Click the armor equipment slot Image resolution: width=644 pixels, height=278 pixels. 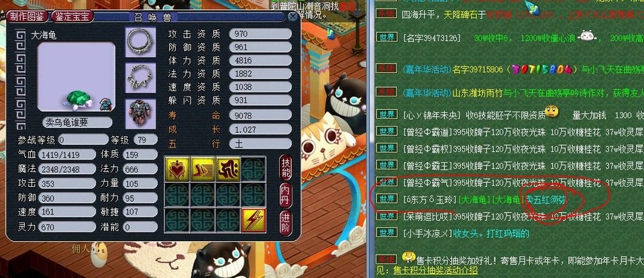click(140, 114)
